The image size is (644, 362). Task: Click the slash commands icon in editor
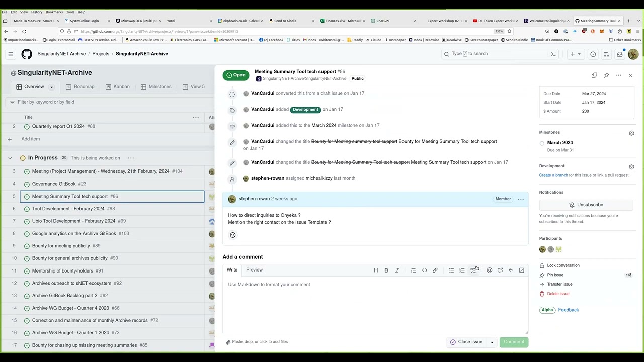[x=522, y=270]
